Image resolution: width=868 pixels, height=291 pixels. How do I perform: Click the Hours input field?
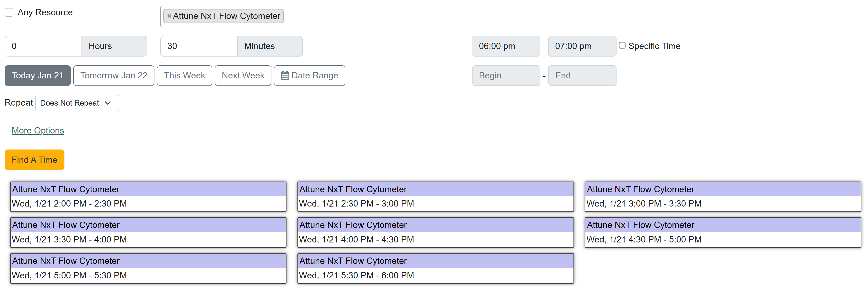tap(43, 46)
